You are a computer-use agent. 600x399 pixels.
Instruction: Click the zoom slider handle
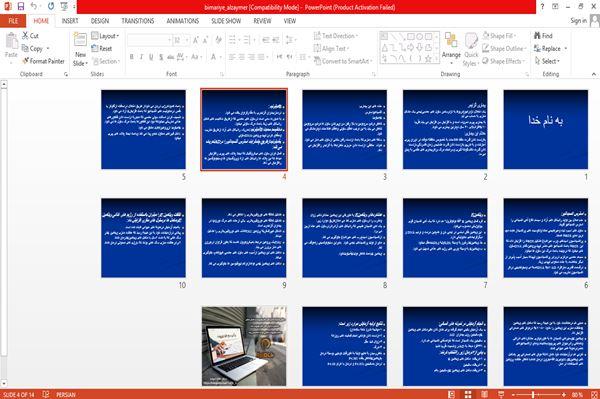[x=533, y=394]
